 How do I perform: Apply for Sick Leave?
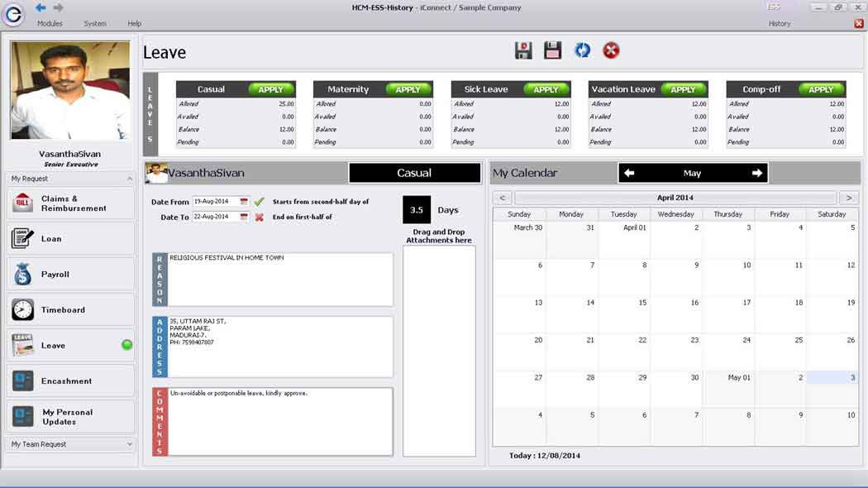tap(546, 89)
